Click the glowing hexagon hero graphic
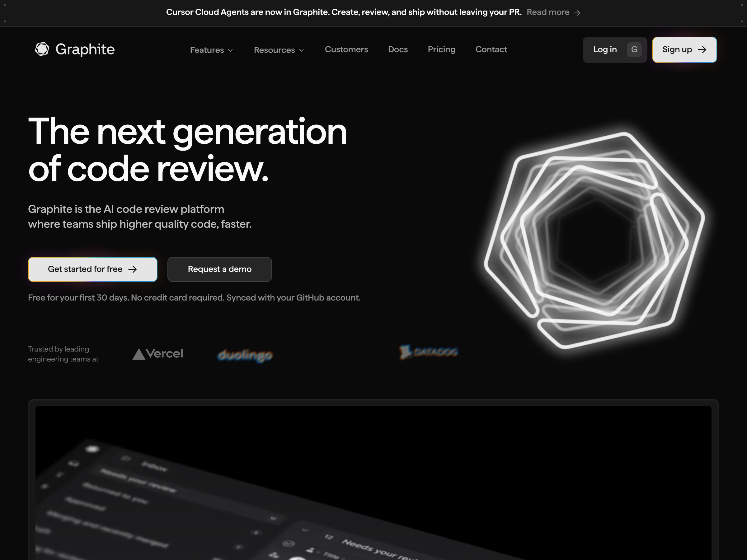Screen dimensions: 747x560 594,240
